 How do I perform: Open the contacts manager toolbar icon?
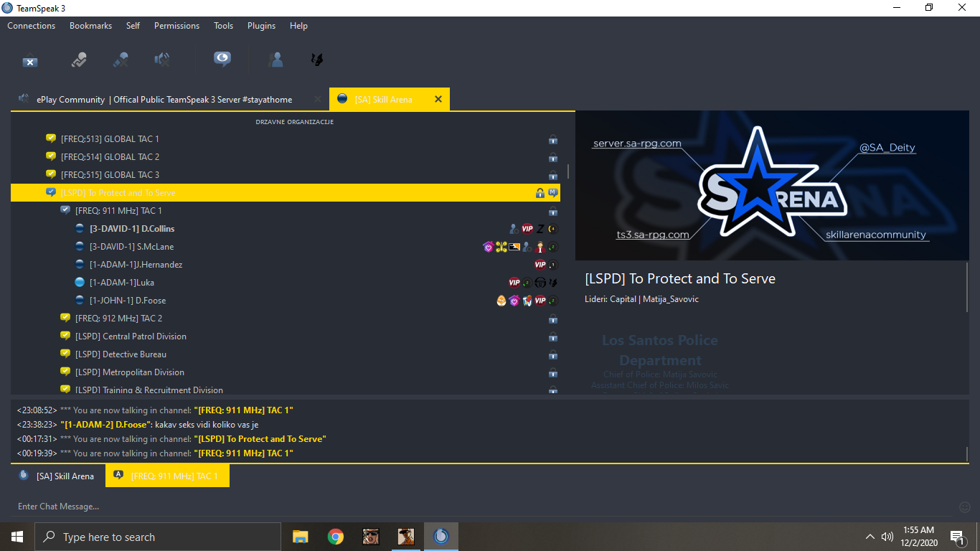coord(275,60)
